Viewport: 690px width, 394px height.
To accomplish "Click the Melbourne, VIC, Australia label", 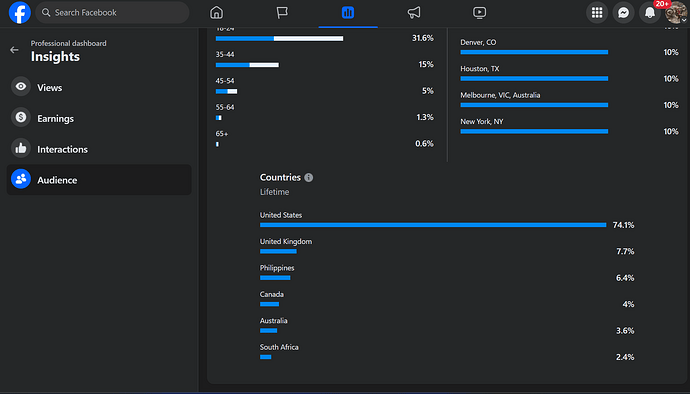I will coord(500,95).
